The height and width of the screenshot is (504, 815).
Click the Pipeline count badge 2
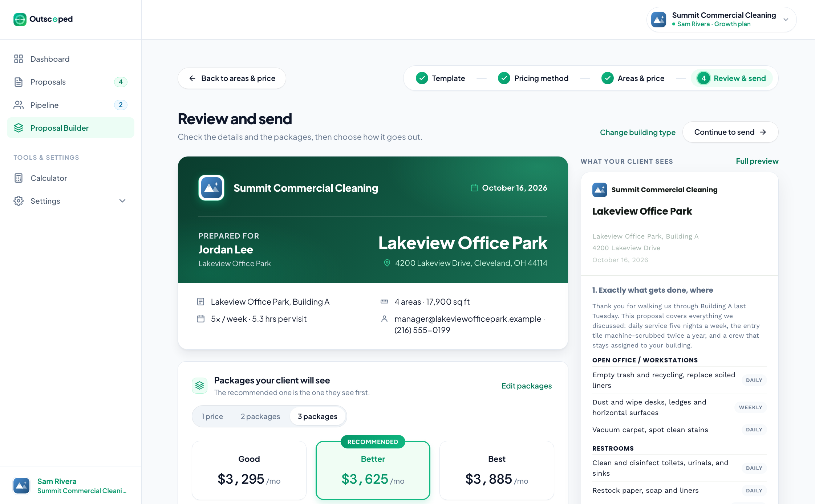point(121,105)
